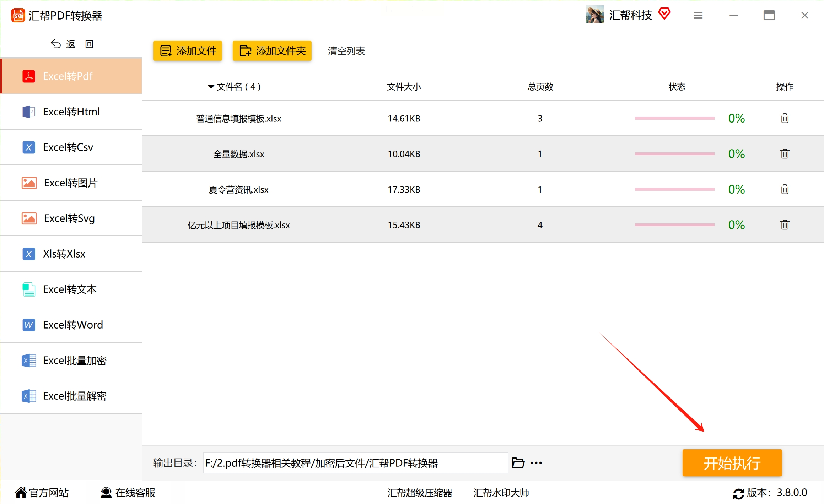Click the Xls转Xlsx sidebar icon

[x=29, y=254]
